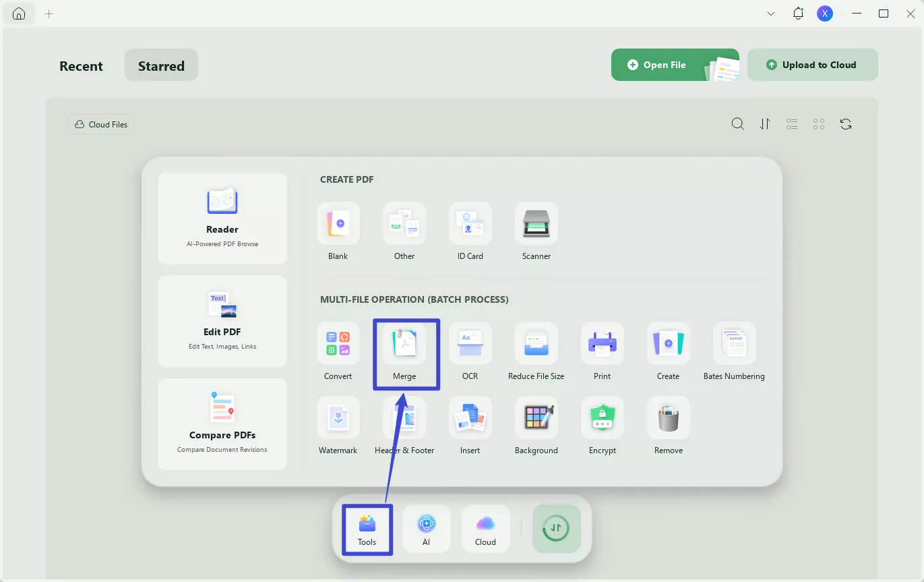The width and height of the screenshot is (924, 582).
Task: Open the Header & Footer tool
Action: [x=404, y=425]
